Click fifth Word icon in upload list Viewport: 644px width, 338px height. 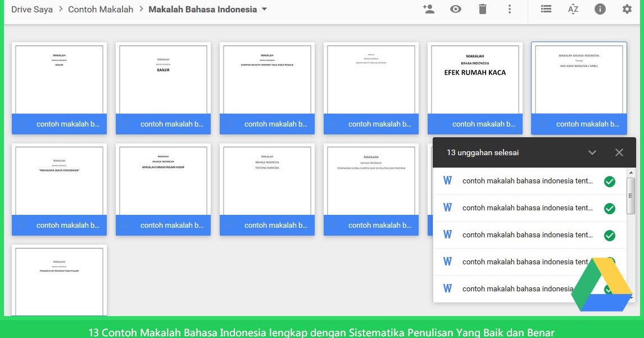tap(448, 289)
